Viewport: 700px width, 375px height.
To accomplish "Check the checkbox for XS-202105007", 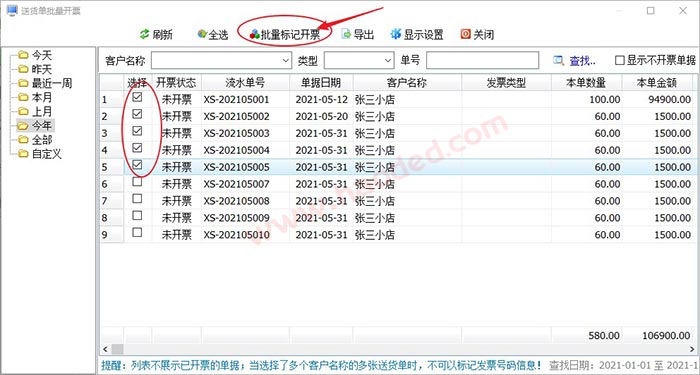I will tap(138, 182).
